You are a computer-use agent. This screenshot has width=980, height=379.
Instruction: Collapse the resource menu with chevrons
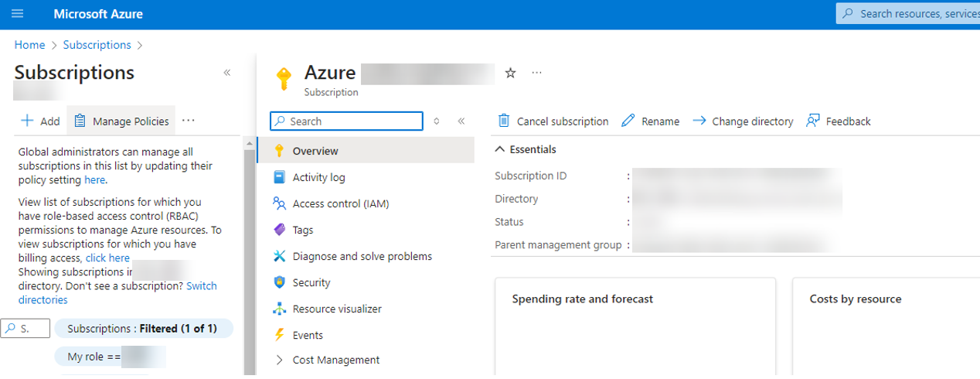tap(461, 121)
